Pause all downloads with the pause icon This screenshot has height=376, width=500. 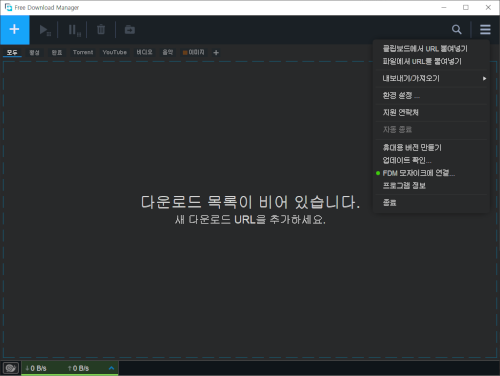(74, 30)
